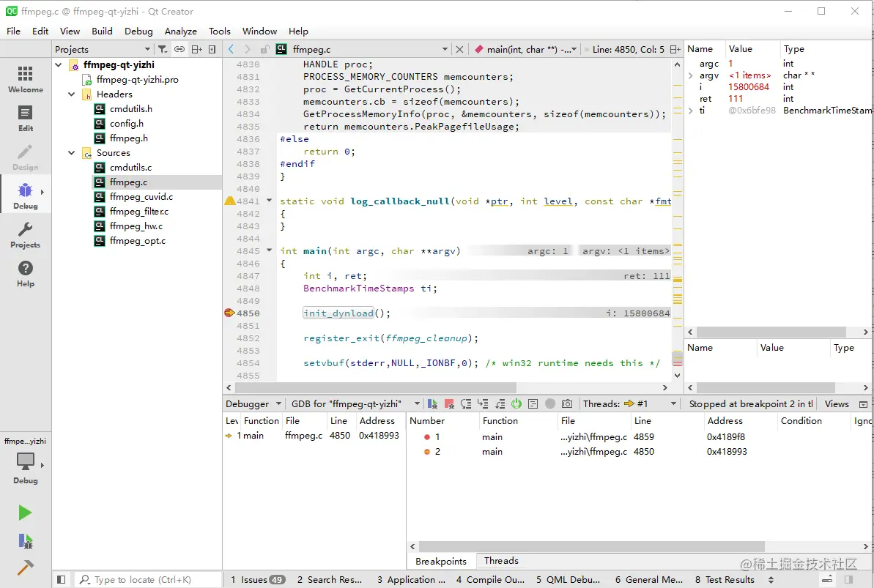Go back in editor navigation history
Viewport: 874px width, 588px height.
click(232, 49)
